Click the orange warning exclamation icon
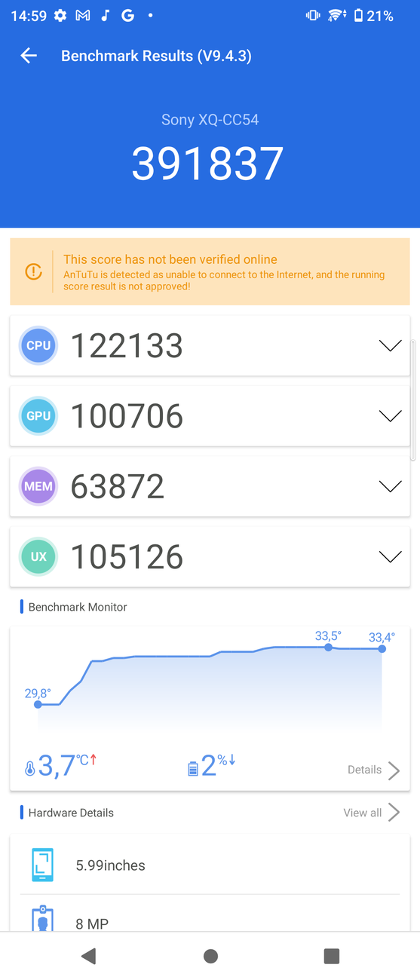This screenshot has height=980, width=420. (x=33, y=271)
